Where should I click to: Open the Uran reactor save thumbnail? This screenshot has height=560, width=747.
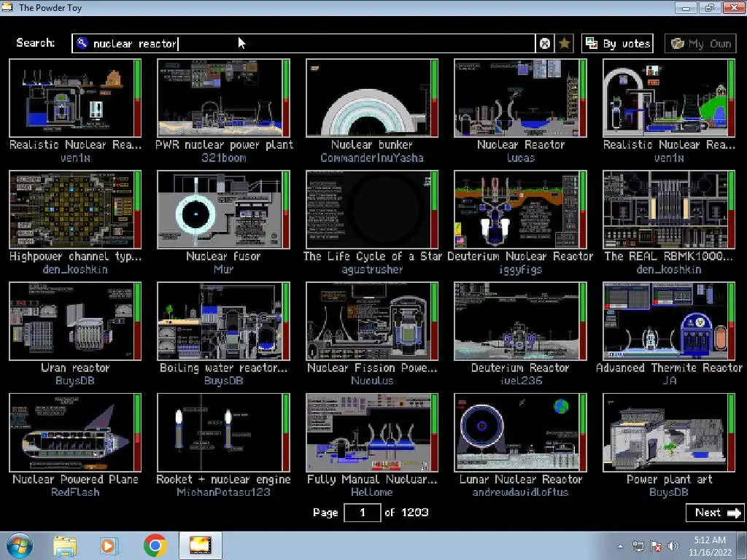coord(75,321)
